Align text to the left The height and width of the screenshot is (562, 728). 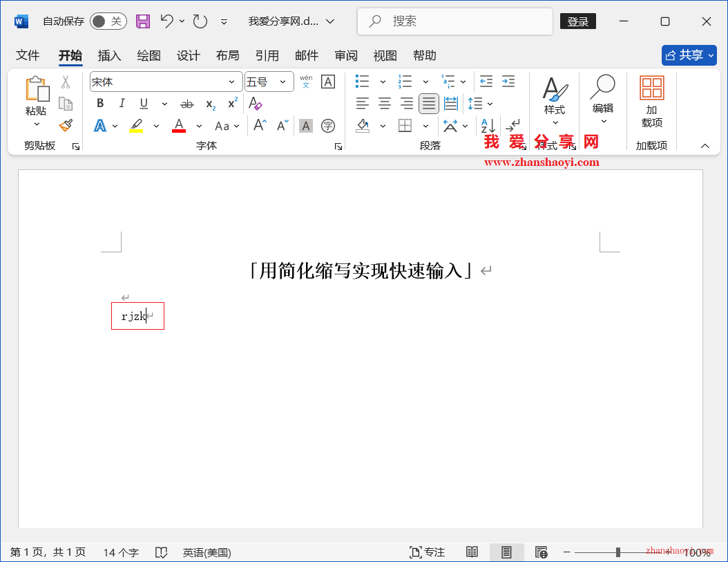coord(362,103)
